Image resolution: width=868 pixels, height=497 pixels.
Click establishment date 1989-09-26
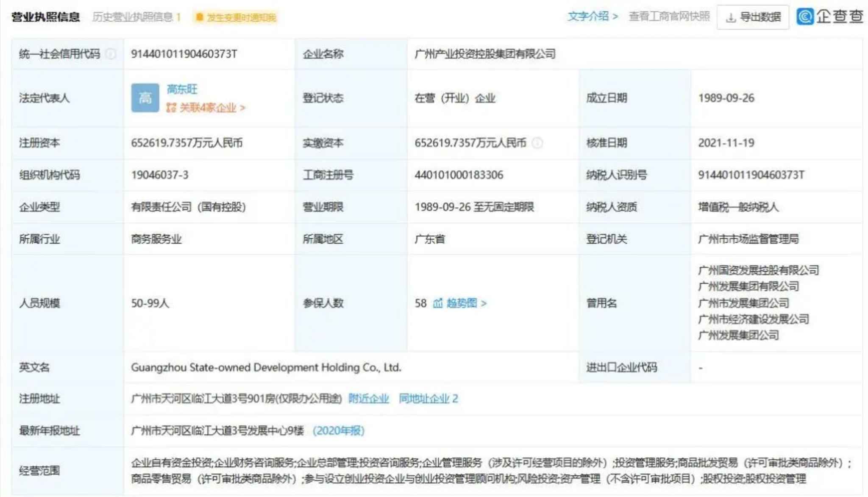coord(726,98)
